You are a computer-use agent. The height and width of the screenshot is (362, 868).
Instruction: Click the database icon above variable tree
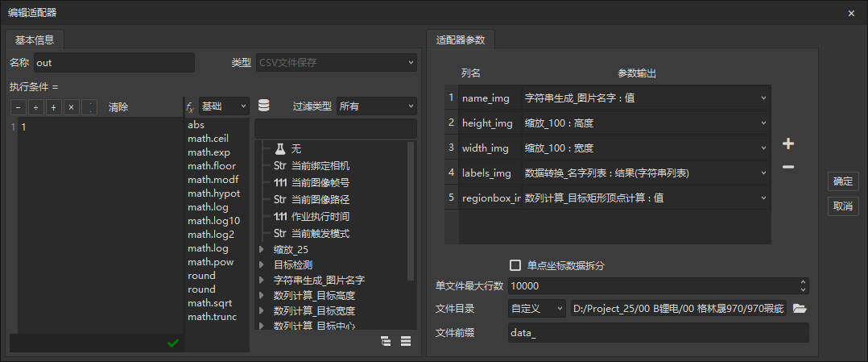[263, 106]
